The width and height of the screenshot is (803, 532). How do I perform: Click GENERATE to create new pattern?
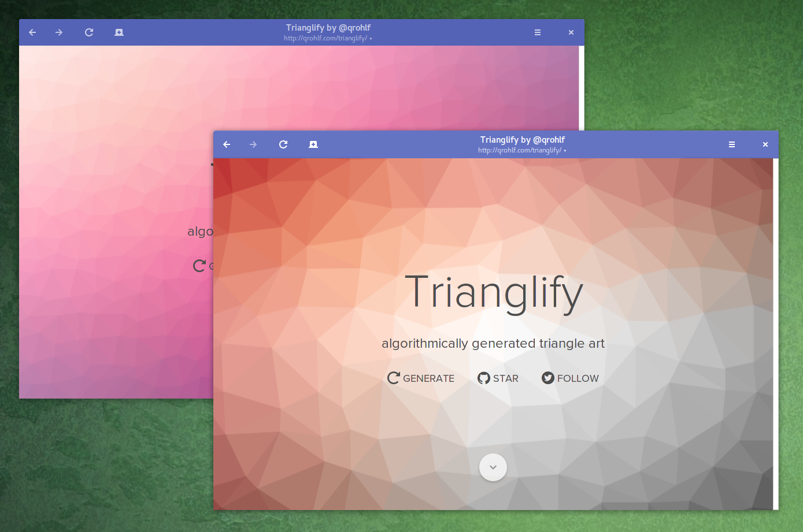click(x=421, y=378)
